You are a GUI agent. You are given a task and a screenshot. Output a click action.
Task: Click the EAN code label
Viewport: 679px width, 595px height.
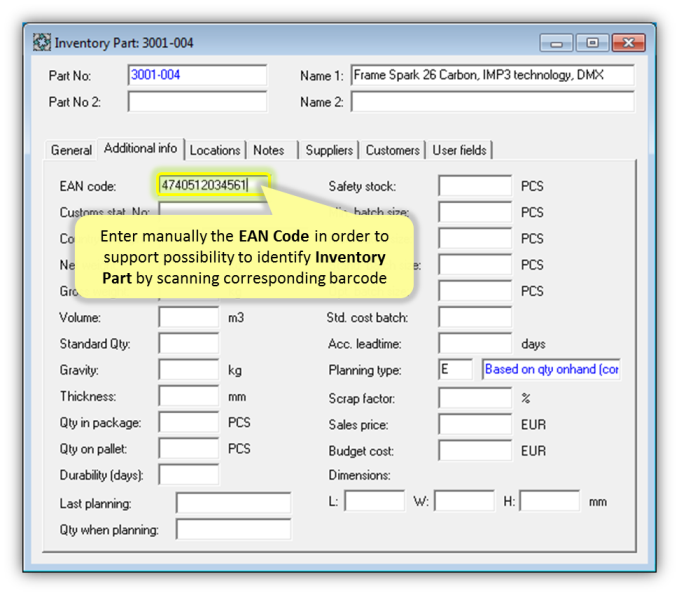click(88, 186)
